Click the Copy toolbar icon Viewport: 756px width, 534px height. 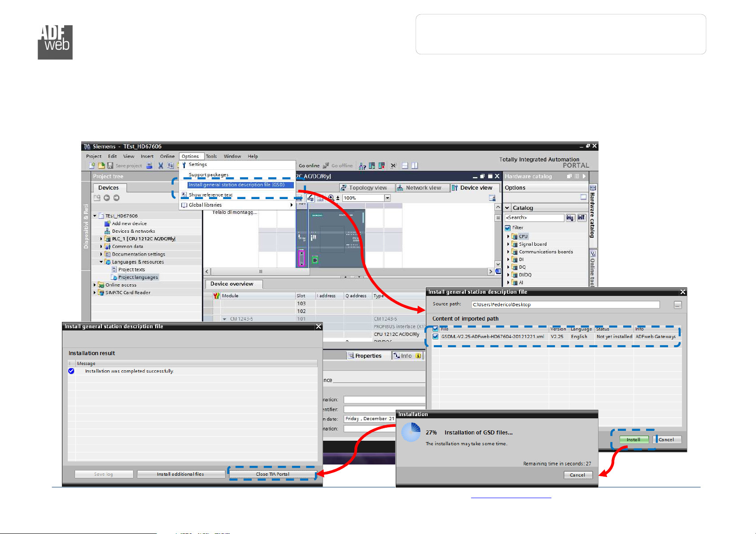170,165
